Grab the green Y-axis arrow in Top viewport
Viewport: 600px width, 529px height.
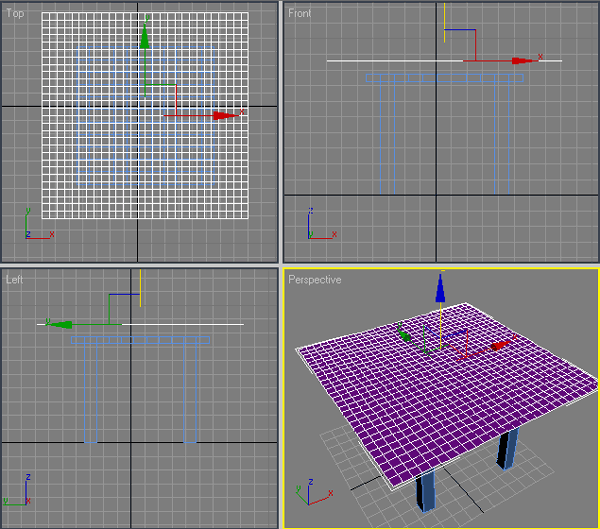(x=145, y=40)
